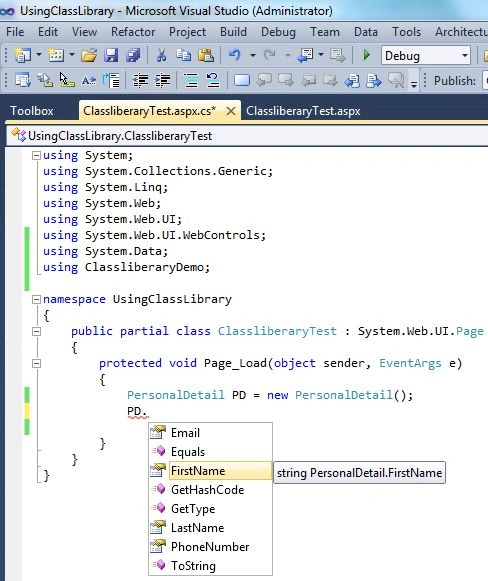Viewport: 488px width, 581px height.
Task: Collapse the Page_Load method outline
Action: coord(36,363)
